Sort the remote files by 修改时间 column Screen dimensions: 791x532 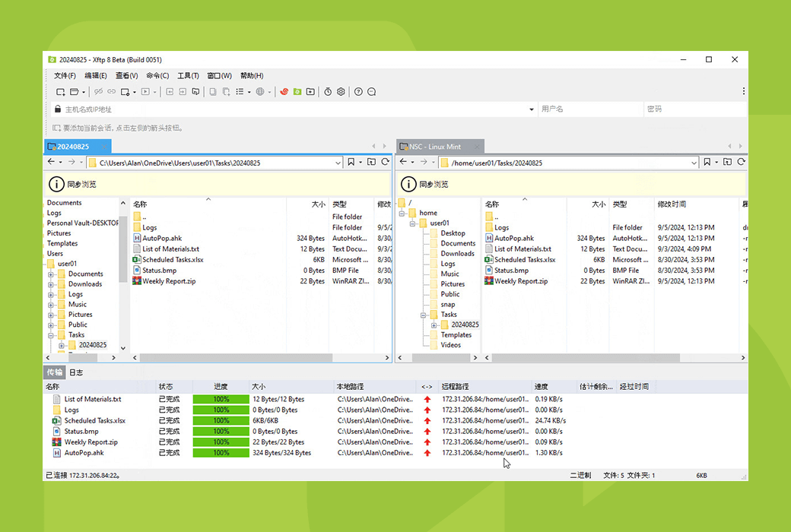[x=696, y=204]
